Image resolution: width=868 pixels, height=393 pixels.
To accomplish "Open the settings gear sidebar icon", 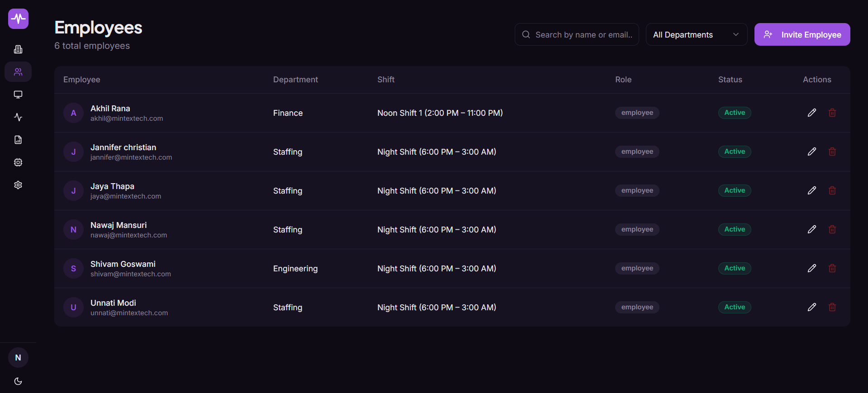I will [18, 185].
